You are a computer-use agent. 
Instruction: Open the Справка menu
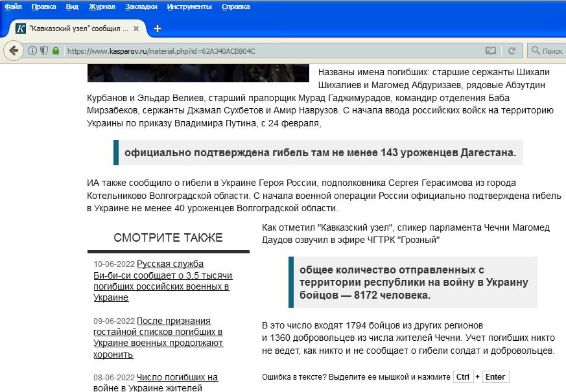pyautogui.click(x=236, y=6)
